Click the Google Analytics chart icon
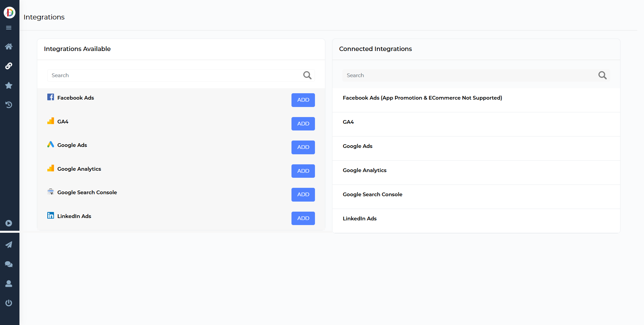This screenshot has height=325, width=644. click(51, 168)
